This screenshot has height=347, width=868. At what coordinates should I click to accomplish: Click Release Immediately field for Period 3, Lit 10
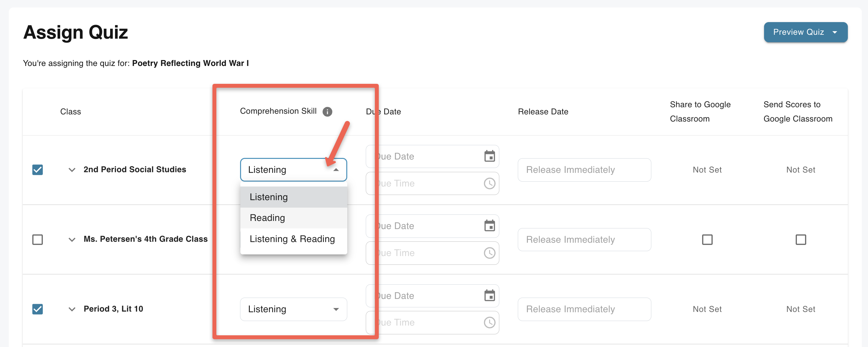pos(584,309)
